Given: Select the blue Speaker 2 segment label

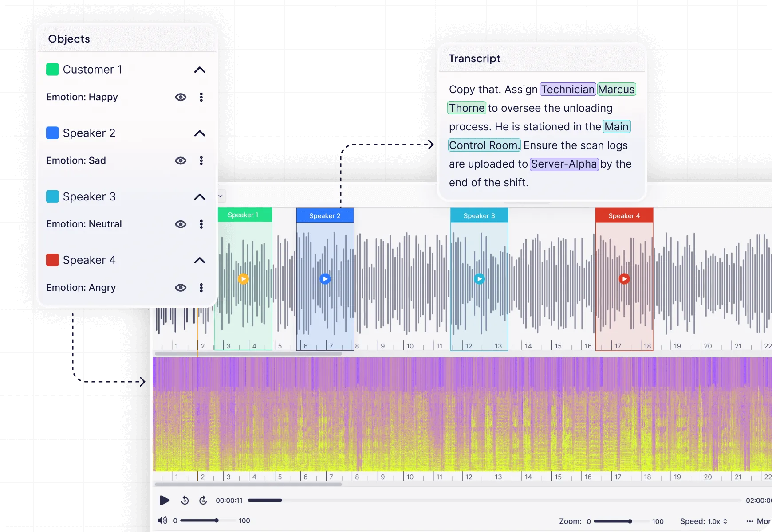Looking at the screenshot, I should tap(325, 215).
